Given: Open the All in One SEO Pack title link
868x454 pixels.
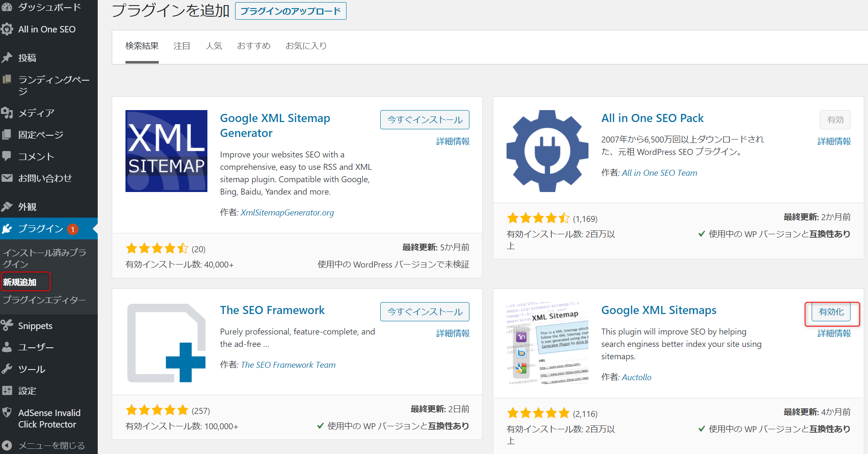Looking at the screenshot, I should point(652,118).
